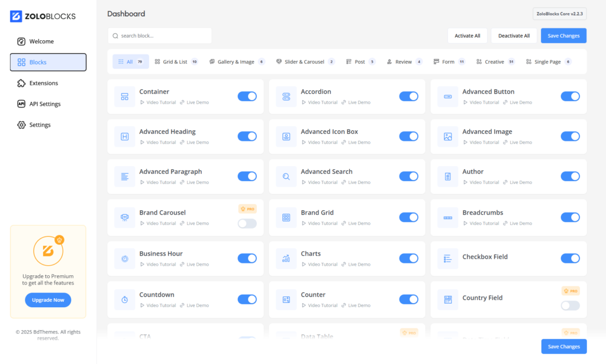Screen dimensions: 606x364
Task: Go to Extensions in sidebar
Action: click(48, 83)
